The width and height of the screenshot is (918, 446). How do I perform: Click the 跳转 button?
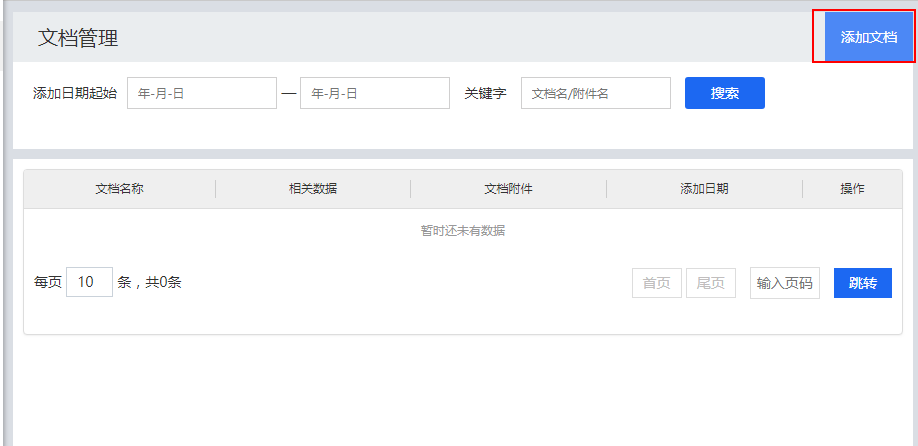click(x=863, y=283)
